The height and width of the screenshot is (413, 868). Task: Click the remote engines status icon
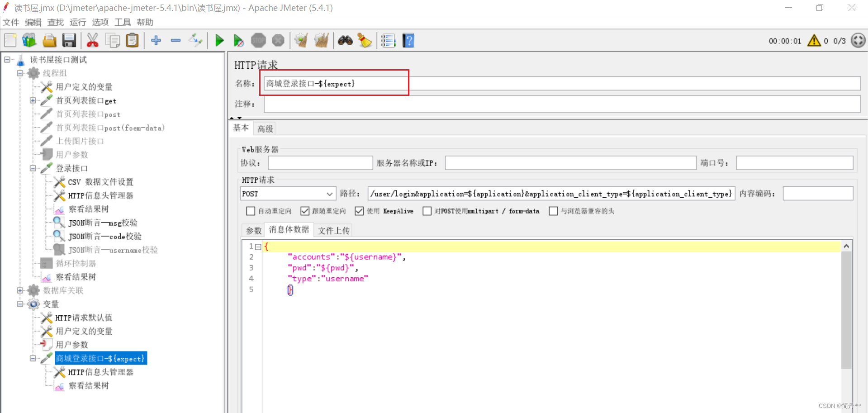(858, 40)
